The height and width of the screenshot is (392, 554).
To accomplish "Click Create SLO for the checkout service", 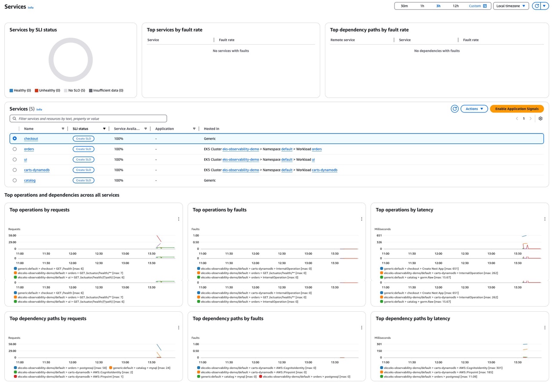I will [83, 138].
